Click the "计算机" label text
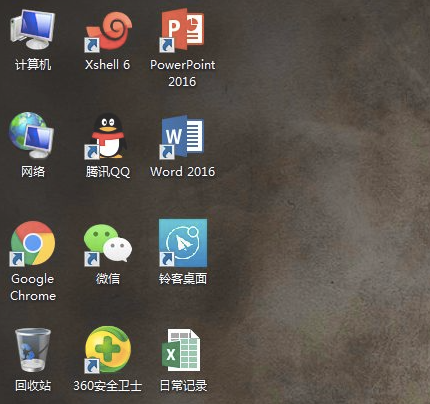 click(x=33, y=65)
